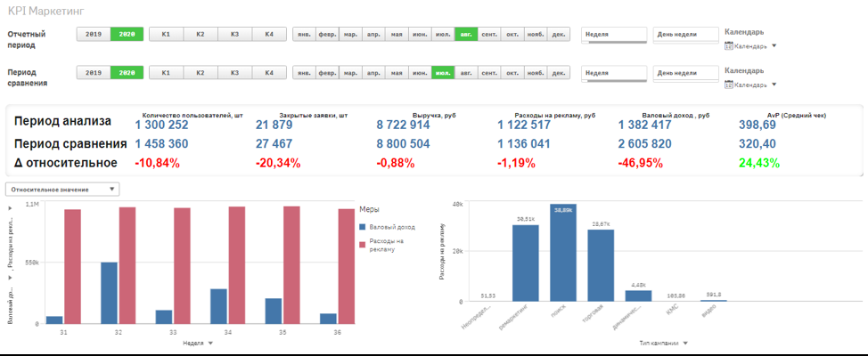Toggle июл. month in comparison period

(442, 73)
